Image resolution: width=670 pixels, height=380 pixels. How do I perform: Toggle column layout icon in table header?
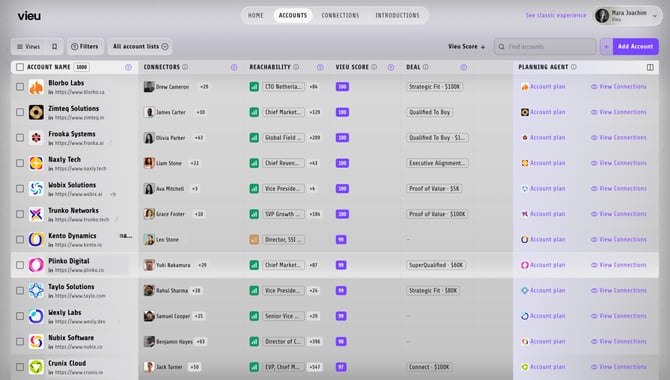coord(650,67)
